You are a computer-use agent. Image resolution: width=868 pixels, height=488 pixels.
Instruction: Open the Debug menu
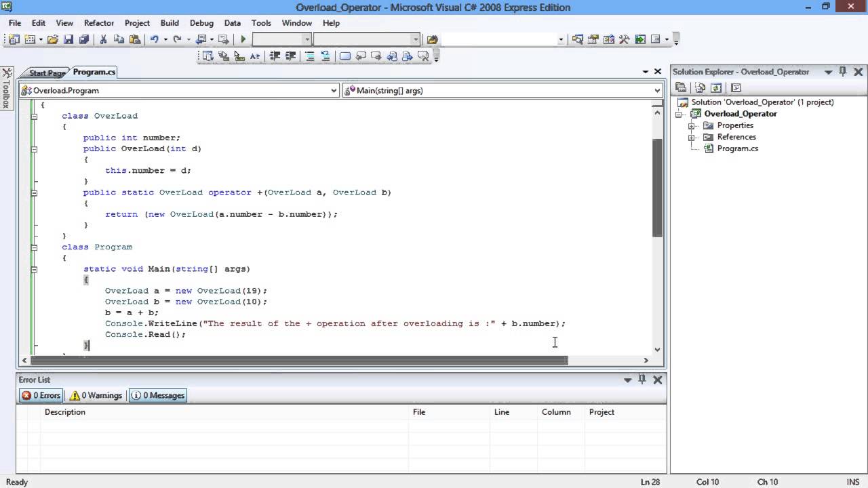pyautogui.click(x=201, y=22)
